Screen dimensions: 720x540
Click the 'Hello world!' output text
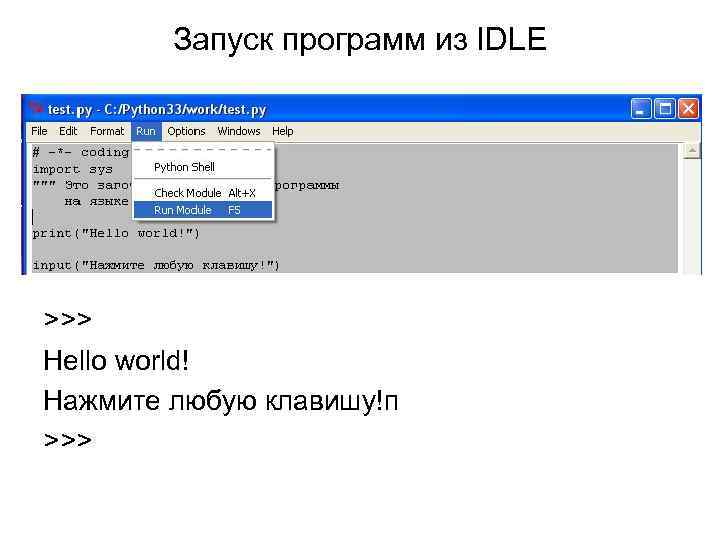tap(116, 360)
